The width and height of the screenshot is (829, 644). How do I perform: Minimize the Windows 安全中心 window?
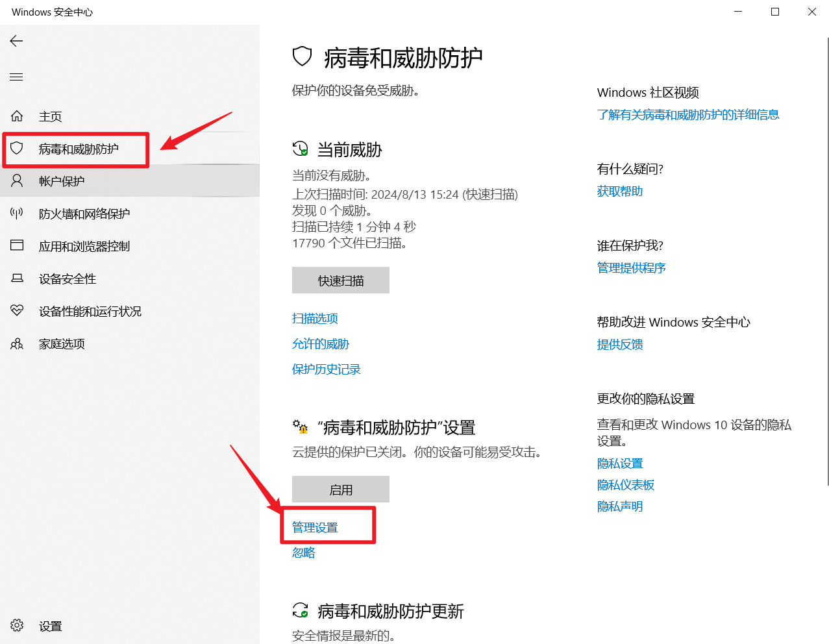[738, 12]
